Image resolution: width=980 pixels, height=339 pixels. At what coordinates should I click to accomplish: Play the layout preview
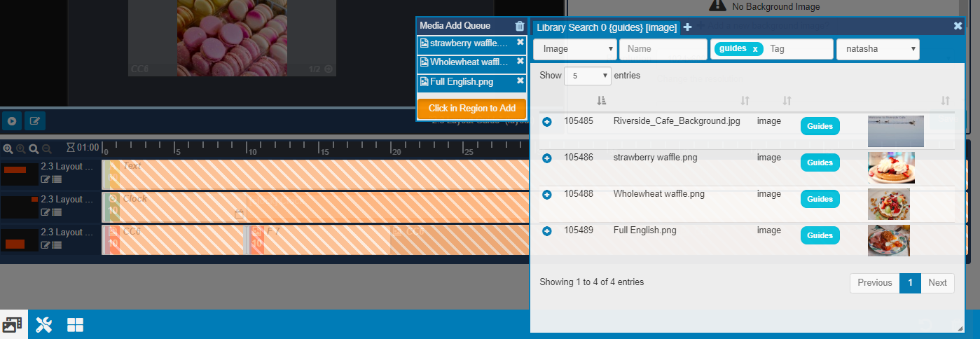(x=11, y=121)
